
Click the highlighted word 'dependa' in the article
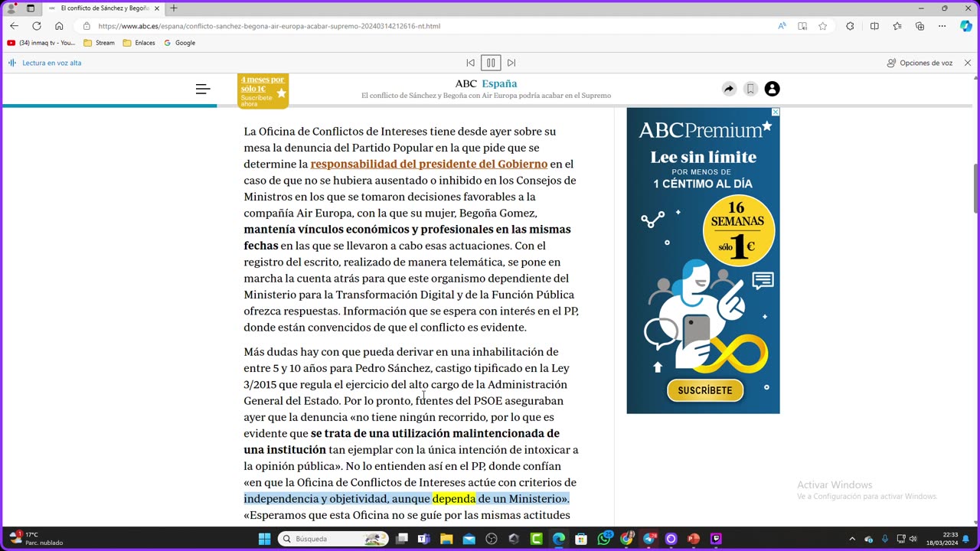(x=454, y=499)
